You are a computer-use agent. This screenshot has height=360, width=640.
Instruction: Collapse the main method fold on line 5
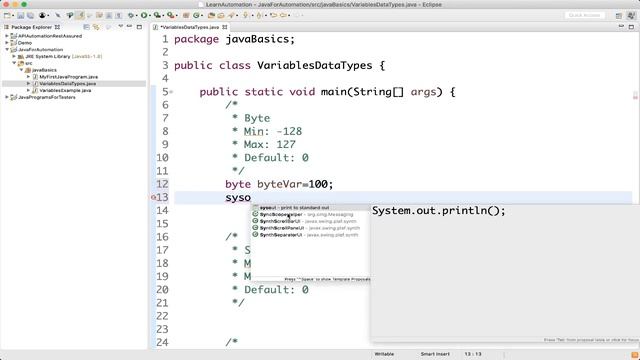[171, 92]
